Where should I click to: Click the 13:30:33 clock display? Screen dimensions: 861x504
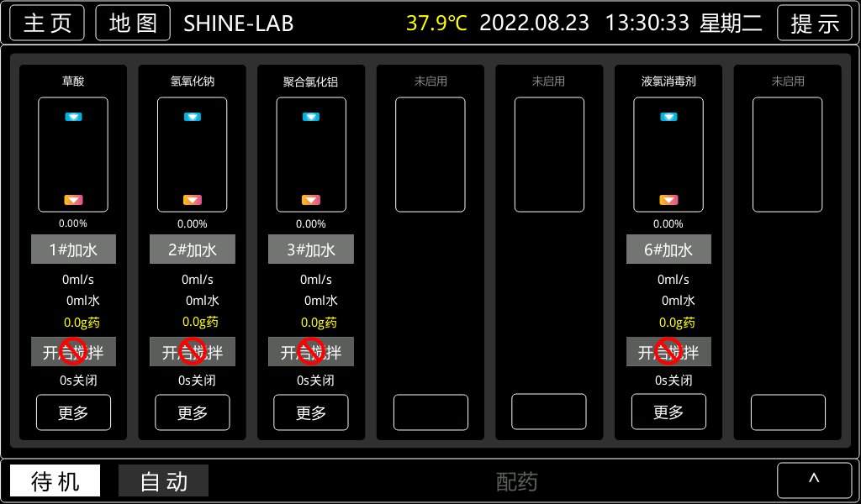pos(647,23)
